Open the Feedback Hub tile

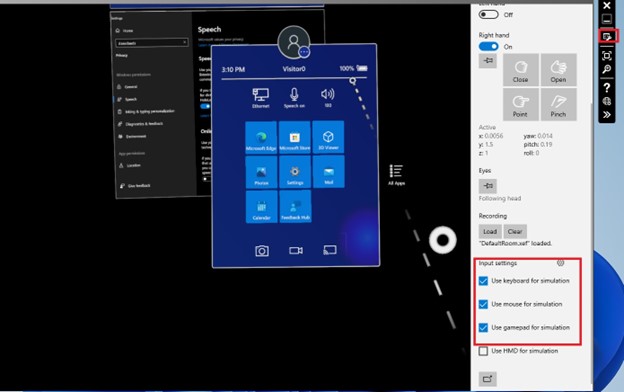295,206
